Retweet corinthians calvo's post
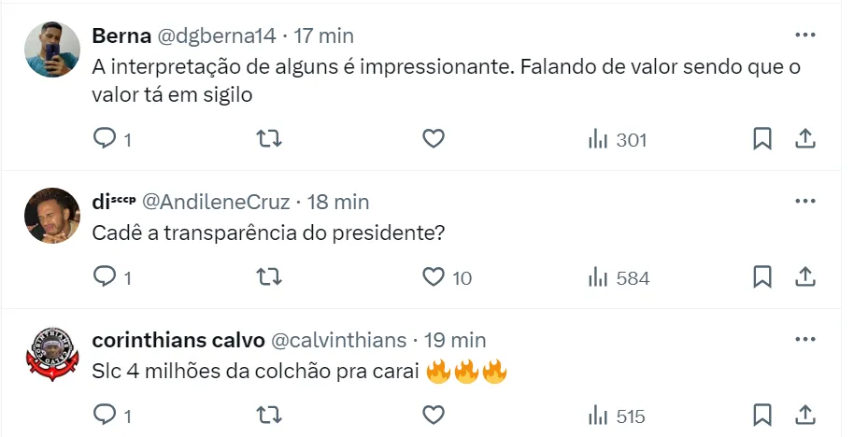 [x=268, y=415]
